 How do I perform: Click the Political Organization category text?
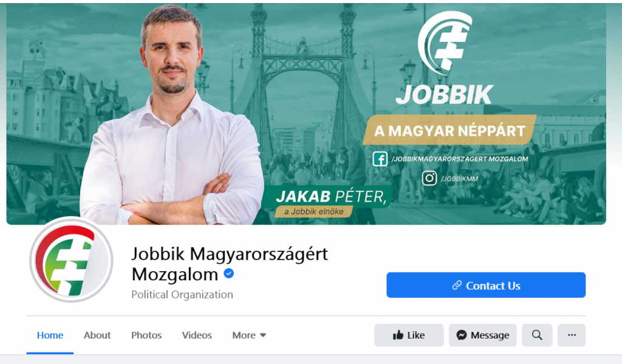point(182,295)
